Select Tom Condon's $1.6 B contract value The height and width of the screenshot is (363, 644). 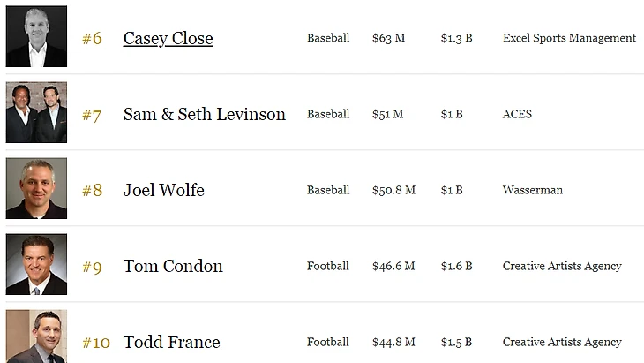point(456,266)
